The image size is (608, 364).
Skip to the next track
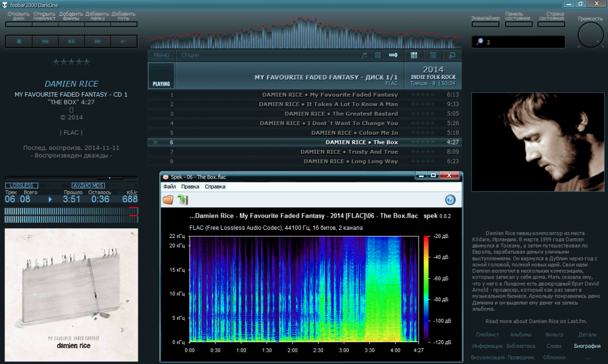tap(98, 42)
